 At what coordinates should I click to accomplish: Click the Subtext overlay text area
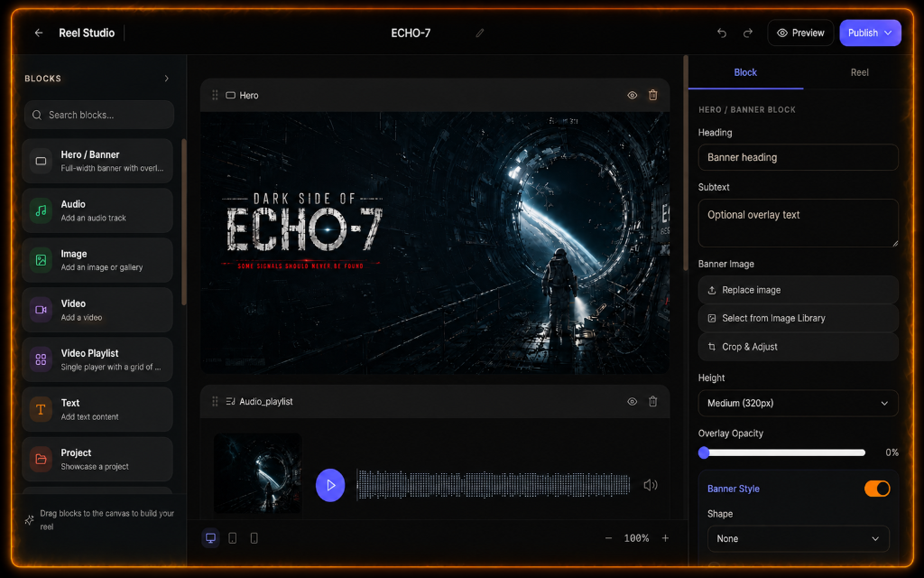[x=798, y=223]
